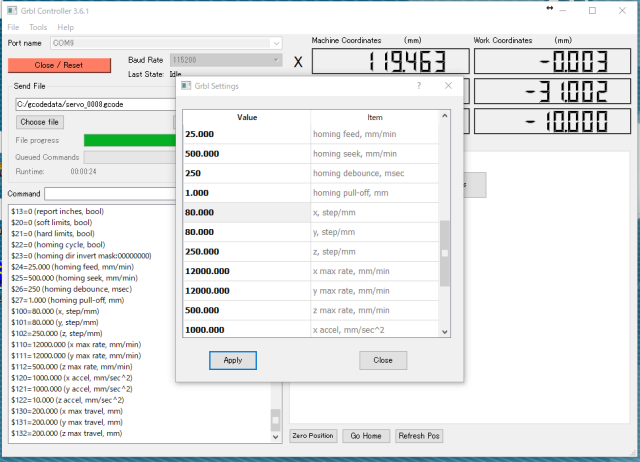Click the Grbl Controller app icon in title bar
Image resolution: width=640 pixels, height=462 pixels.
[x=12, y=11]
